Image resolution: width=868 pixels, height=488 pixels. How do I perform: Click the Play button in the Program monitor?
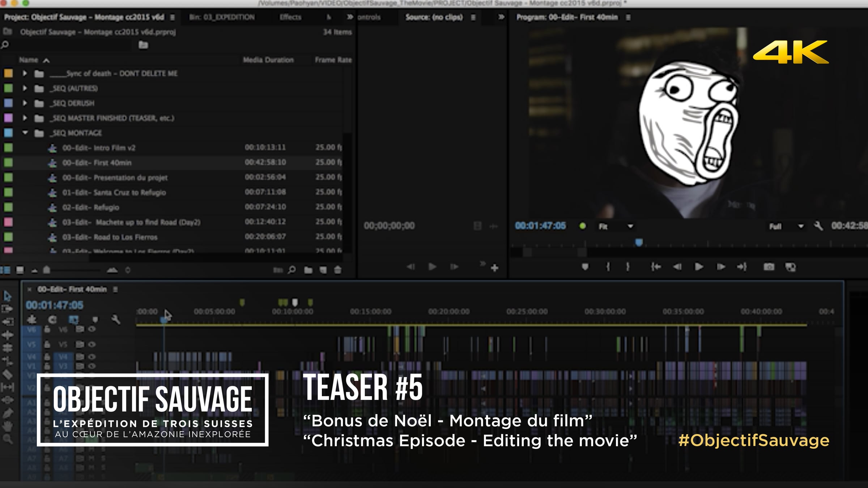(x=699, y=267)
